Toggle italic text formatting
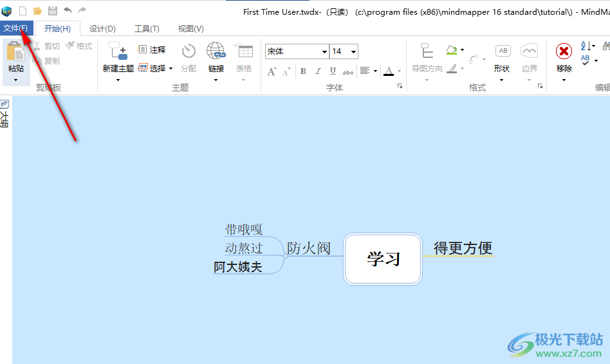 [318, 71]
